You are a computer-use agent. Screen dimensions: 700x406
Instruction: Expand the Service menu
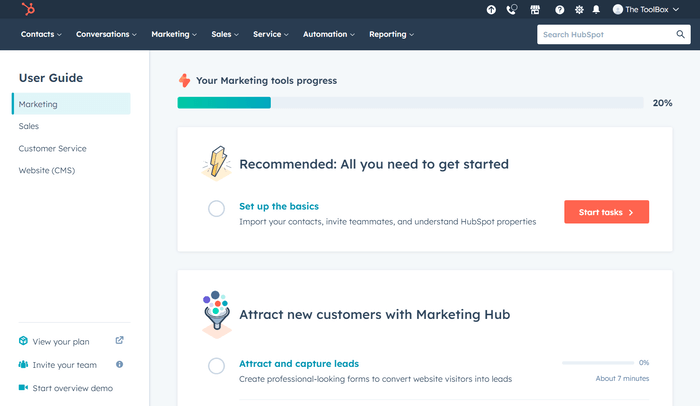[x=271, y=34]
